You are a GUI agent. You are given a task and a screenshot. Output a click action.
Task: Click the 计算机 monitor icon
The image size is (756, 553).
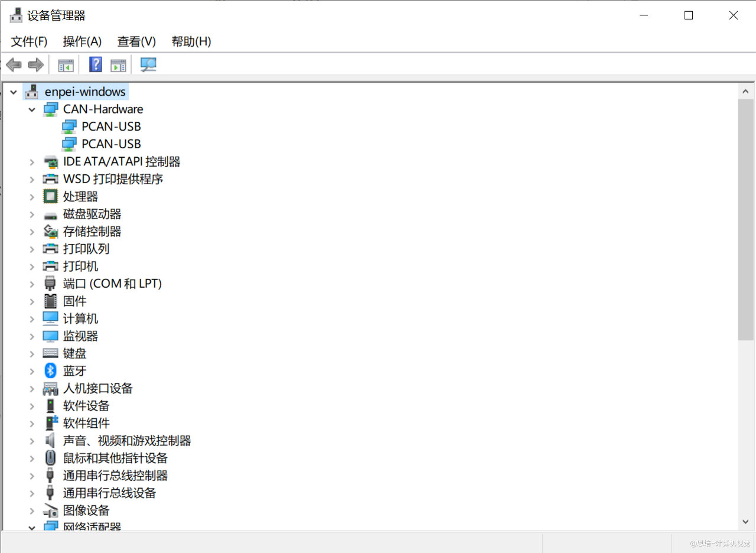click(51, 318)
